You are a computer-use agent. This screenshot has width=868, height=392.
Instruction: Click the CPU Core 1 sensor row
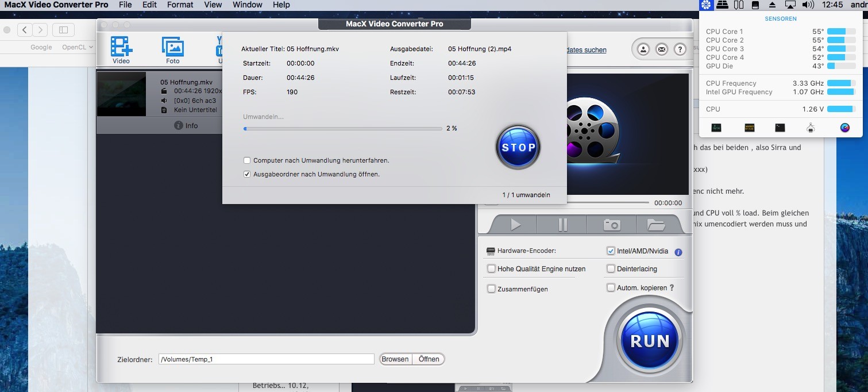point(781,32)
